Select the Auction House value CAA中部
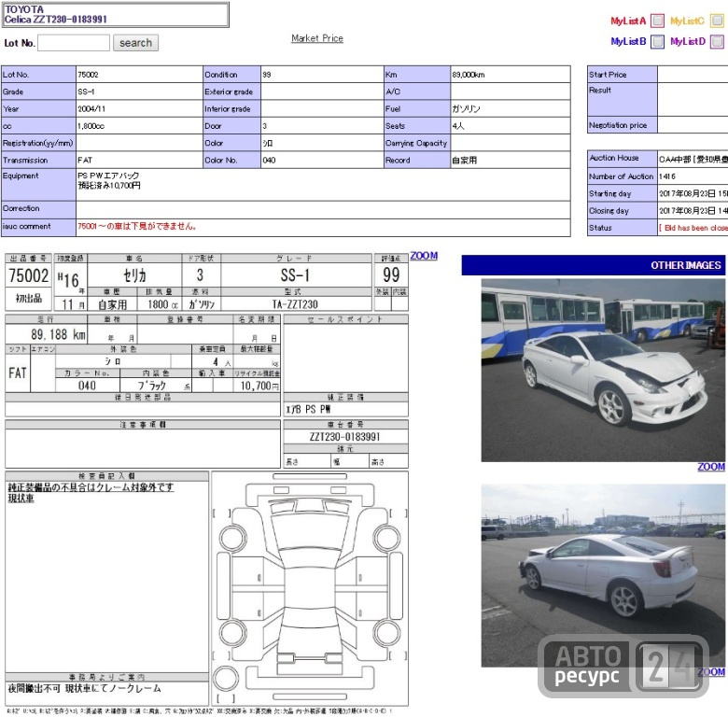This screenshot has height=717, width=728. (x=693, y=160)
